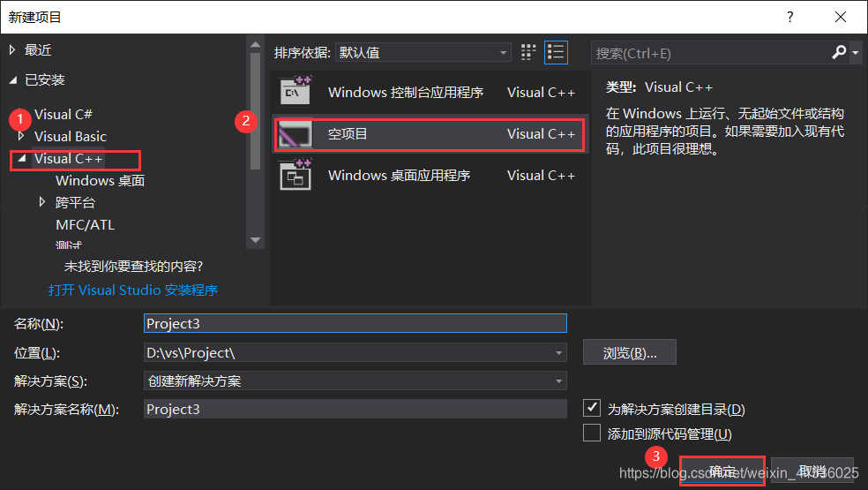Expand the Visual Basic node arrow

coord(21,136)
